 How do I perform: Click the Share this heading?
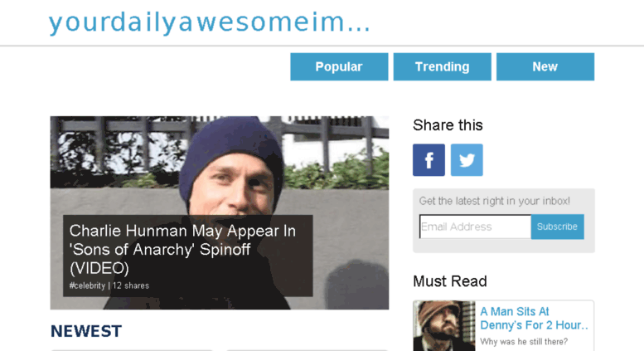pos(448,125)
